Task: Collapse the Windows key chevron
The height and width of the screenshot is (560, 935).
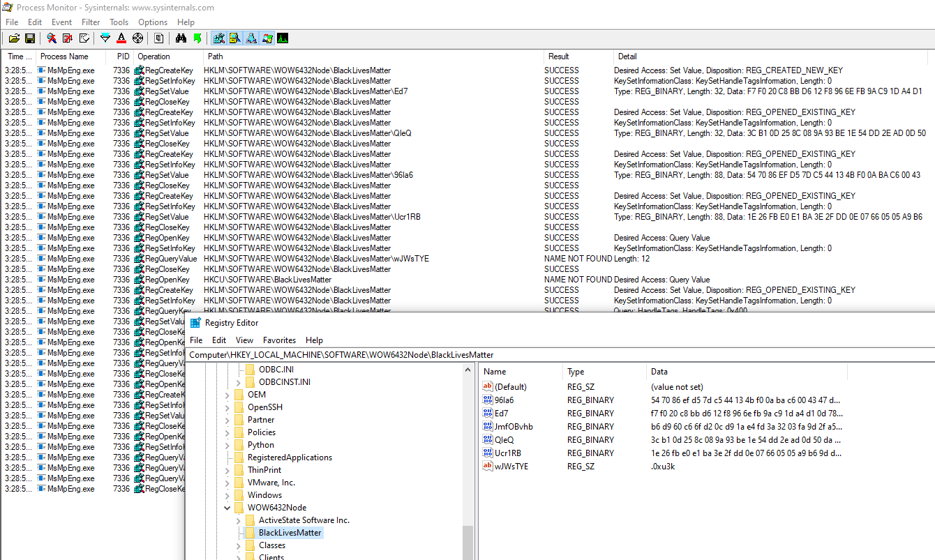Action: pyautogui.click(x=226, y=494)
